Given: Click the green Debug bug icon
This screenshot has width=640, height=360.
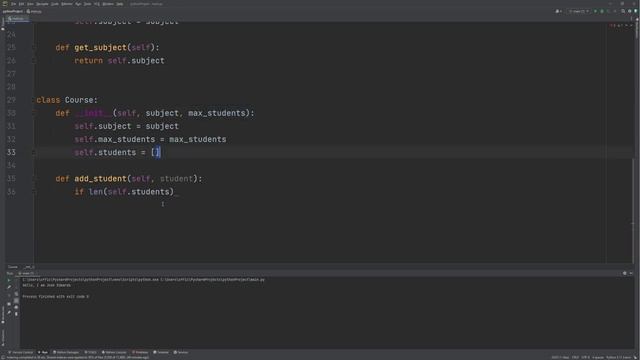Looking at the screenshot, I should click(602, 11).
